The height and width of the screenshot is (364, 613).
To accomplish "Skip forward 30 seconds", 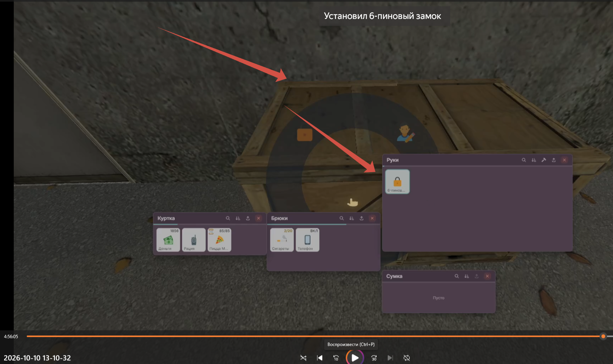I will coord(374,358).
